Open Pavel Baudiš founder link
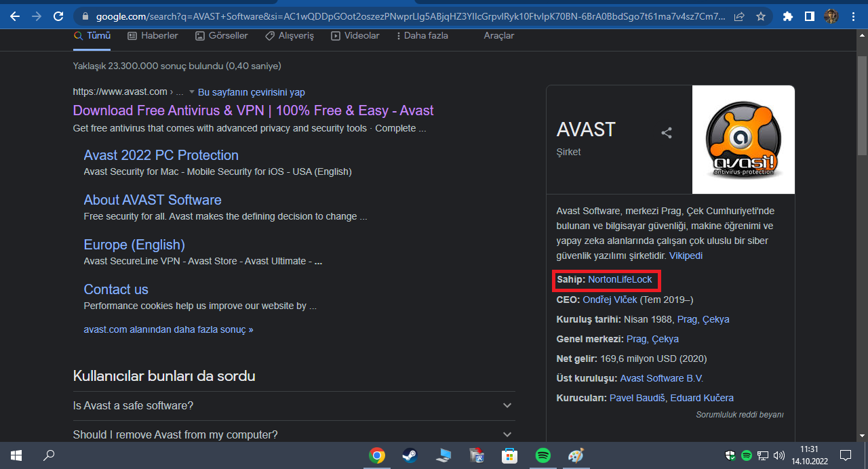Screen dimensions: 868x469 point(637,398)
